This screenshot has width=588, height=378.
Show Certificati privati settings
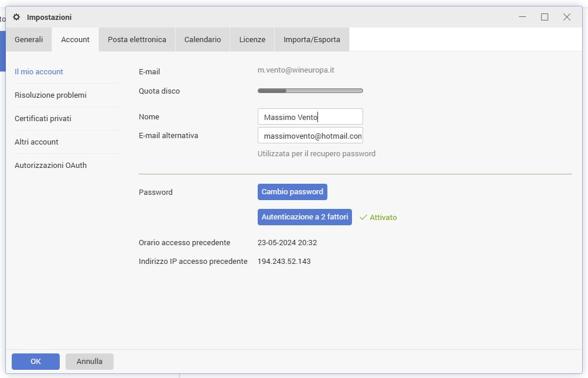(43, 118)
